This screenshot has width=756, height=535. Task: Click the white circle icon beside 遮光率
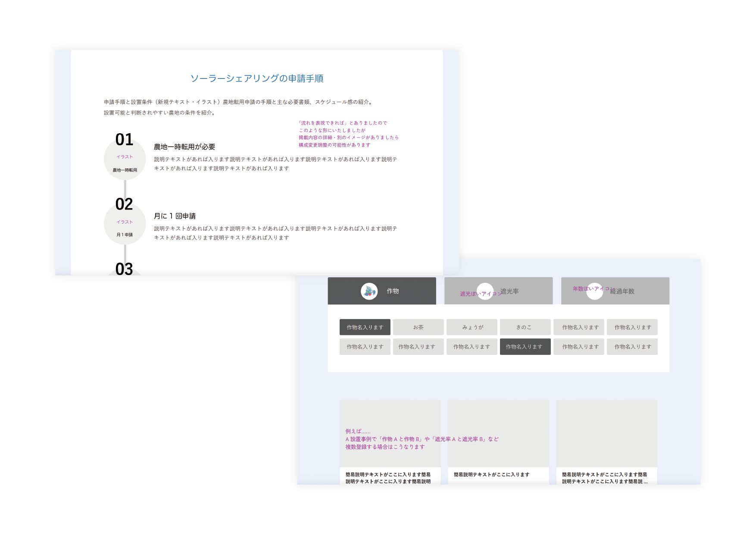click(x=485, y=291)
